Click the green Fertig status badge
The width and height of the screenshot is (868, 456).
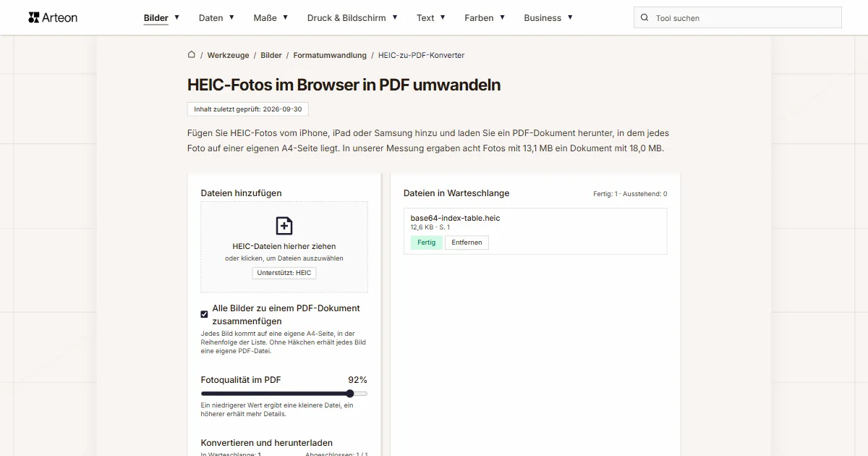(x=426, y=242)
